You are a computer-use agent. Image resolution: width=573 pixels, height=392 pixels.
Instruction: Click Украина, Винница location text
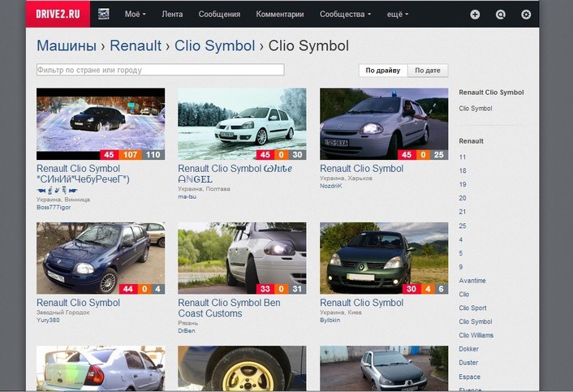tap(62, 200)
